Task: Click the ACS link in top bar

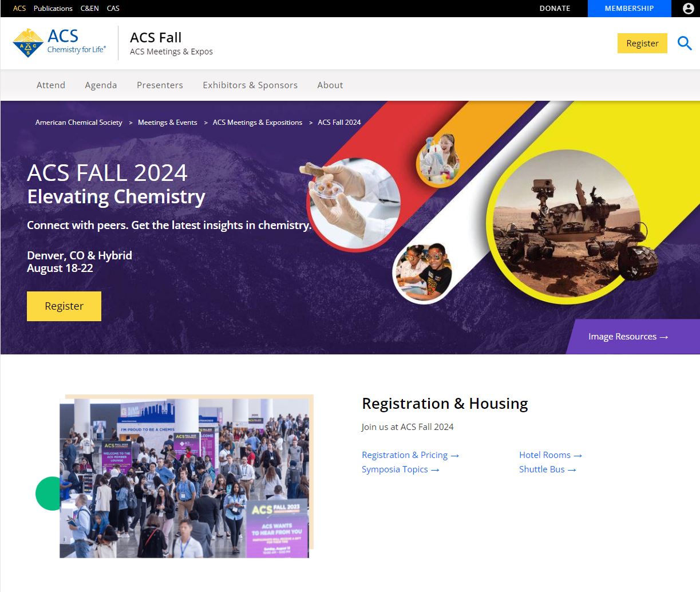Action: pyautogui.click(x=19, y=9)
